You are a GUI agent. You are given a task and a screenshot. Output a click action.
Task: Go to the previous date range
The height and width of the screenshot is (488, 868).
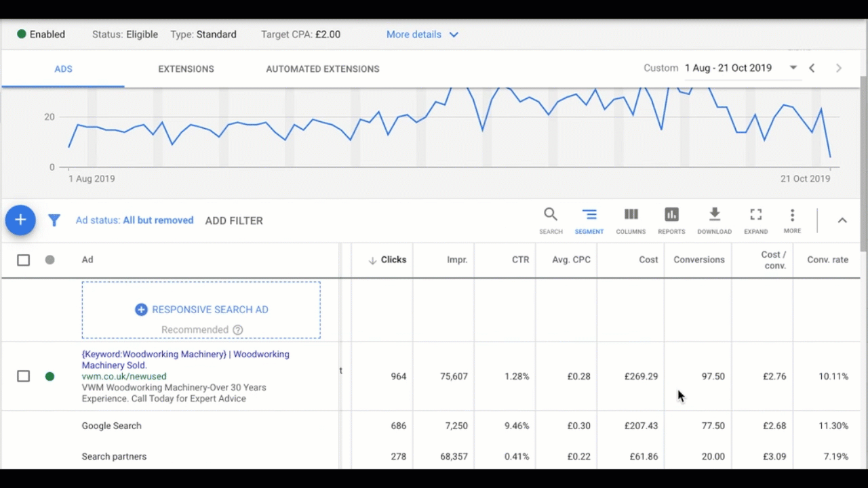[812, 68]
